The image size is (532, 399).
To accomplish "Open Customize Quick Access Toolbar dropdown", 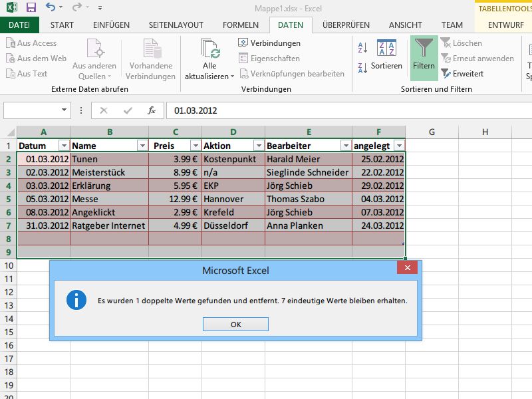I will 100,7.
